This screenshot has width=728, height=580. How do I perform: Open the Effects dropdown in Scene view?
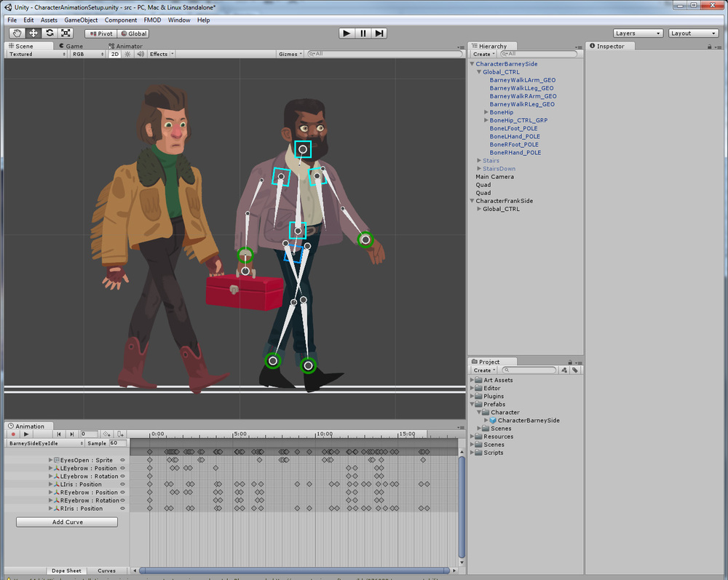point(161,55)
